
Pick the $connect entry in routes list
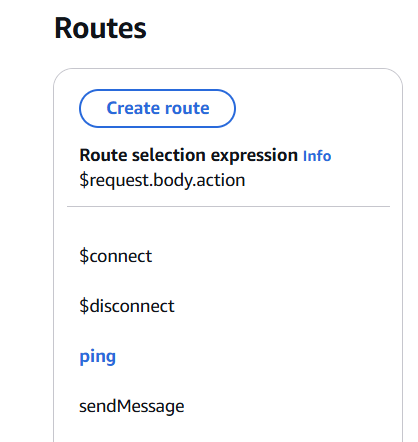(x=116, y=256)
